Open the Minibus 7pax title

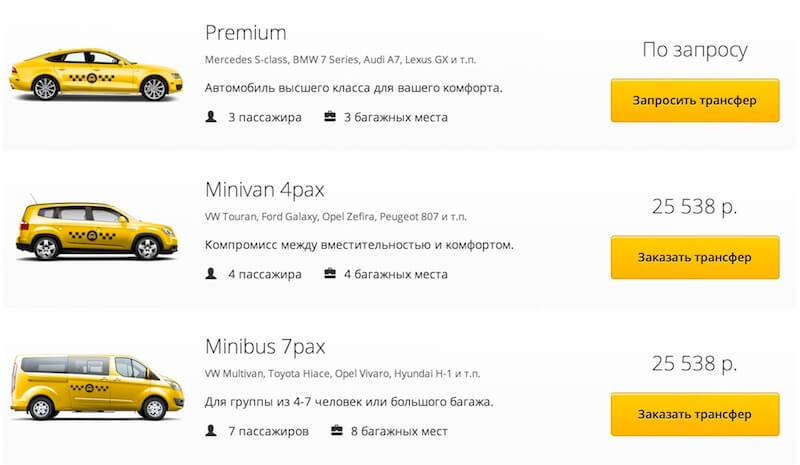pyautogui.click(x=265, y=347)
